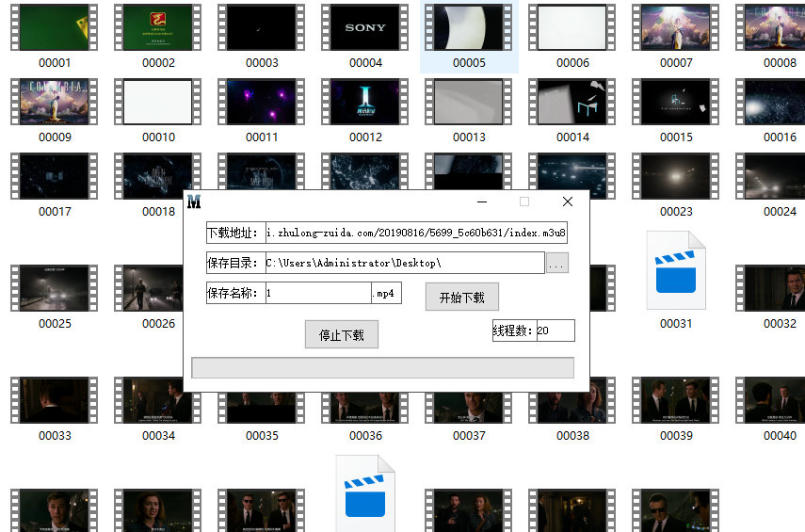This screenshot has height=532, width=805.
Task: Select the SONY video thumbnail 00004
Action: [x=365, y=27]
